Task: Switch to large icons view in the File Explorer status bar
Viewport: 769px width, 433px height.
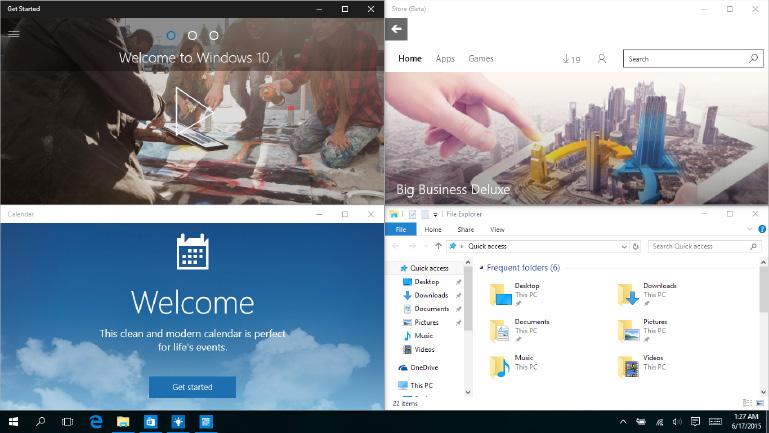Action: click(x=760, y=403)
